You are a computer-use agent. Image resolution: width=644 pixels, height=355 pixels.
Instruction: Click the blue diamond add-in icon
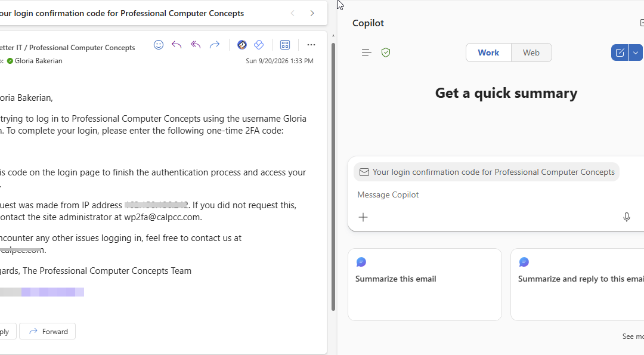pyautogui.click(x=259, y=45)
